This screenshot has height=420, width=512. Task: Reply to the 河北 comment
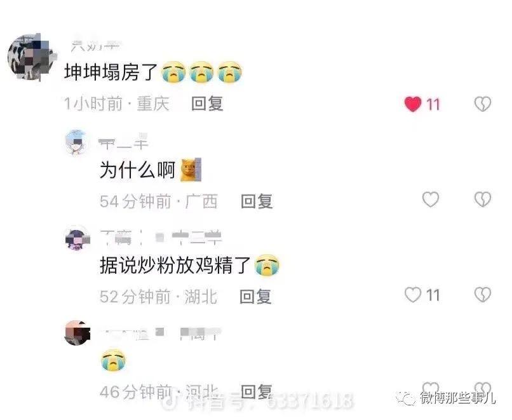pyautogui.click(x=257, y=391)
